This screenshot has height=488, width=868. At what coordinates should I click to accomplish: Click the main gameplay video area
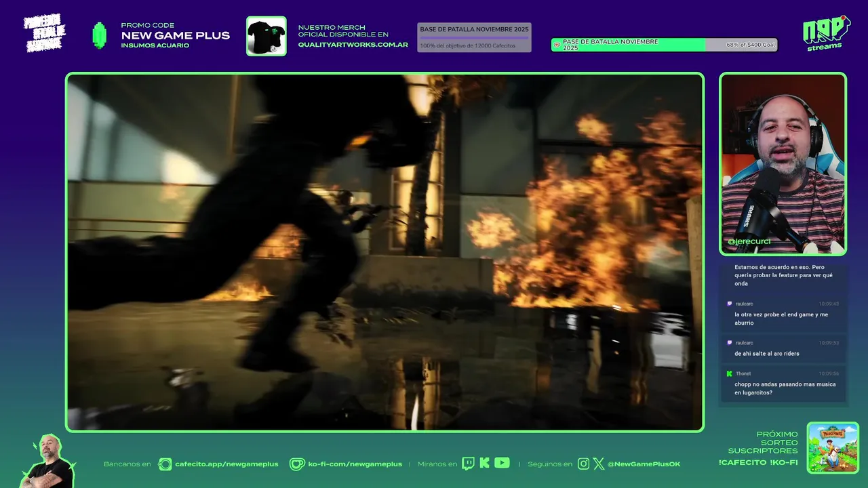(x=384, y=252)
